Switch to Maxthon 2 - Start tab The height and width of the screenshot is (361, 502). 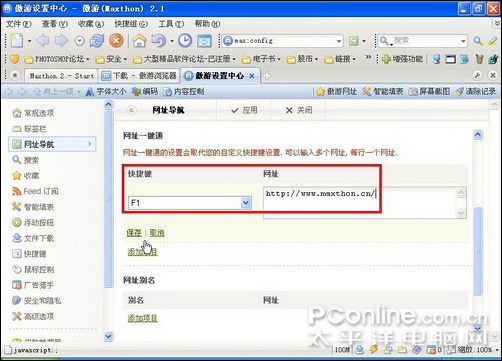click(61, 76)
